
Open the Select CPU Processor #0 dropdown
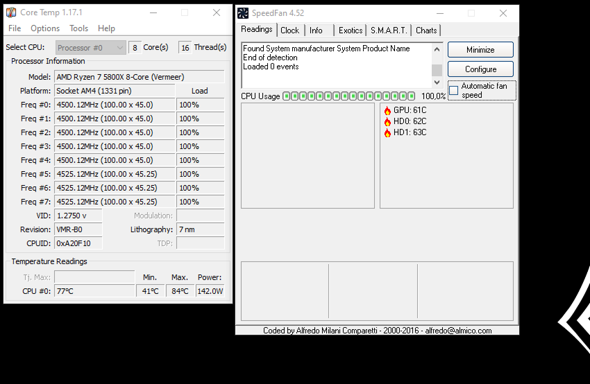[90, 48]
